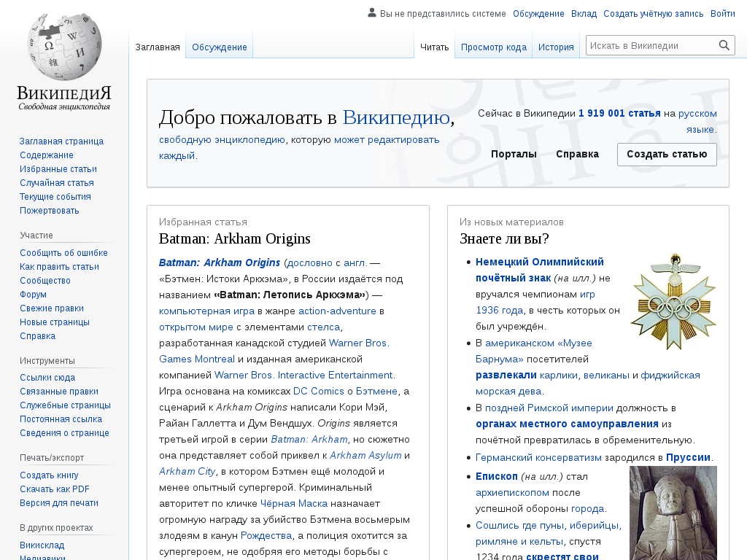Open the «компьютерная игра» link
The width and height of the screenshot is (747, 560).
point(206,311)
